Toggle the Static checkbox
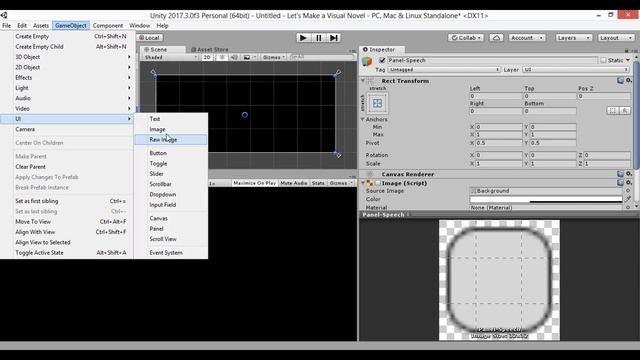 pyautogui.click(x=603, y=60)
